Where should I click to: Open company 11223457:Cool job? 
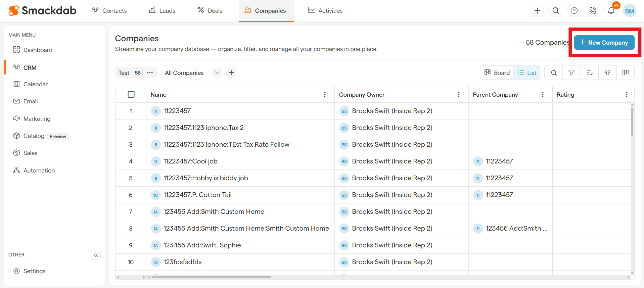[190, 161]
